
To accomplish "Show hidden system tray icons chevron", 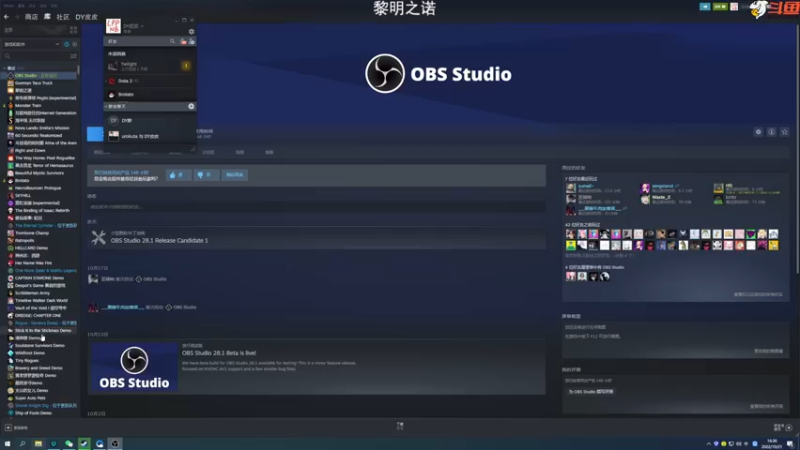I will coord(708,444).
